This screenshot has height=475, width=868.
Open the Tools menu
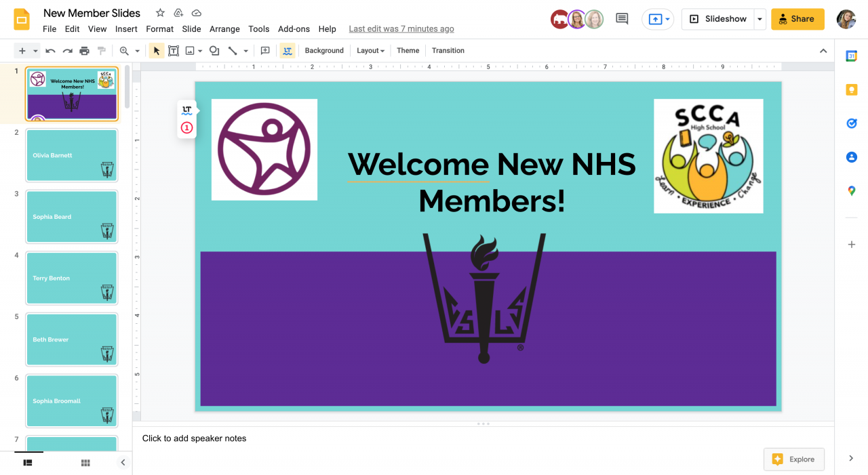(259, 29)
